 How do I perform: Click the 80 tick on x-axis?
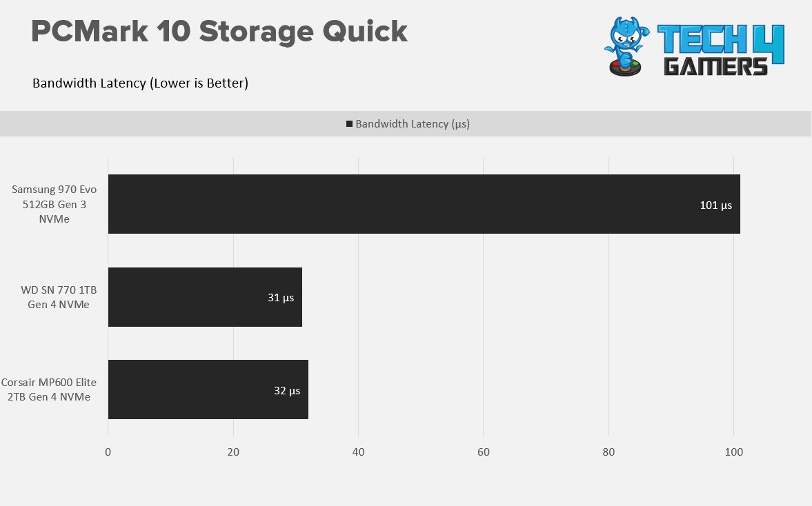(608, 452)
